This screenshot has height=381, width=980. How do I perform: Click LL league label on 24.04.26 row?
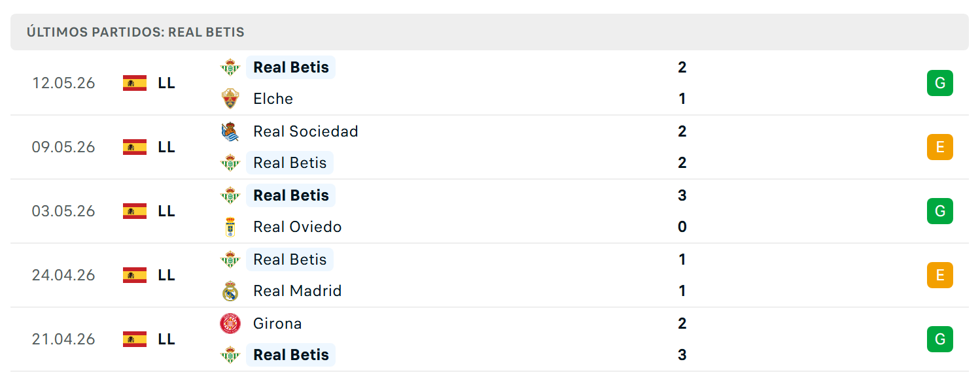point(166,275)
